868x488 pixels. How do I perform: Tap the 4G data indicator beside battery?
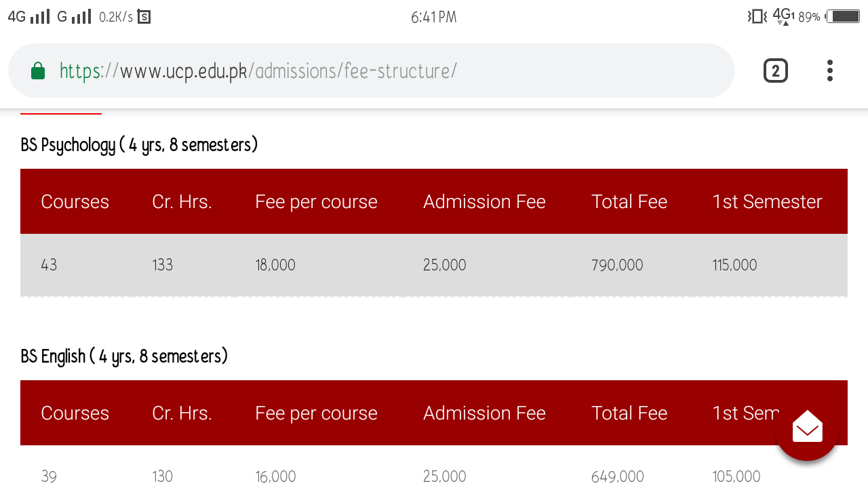coord(783,16)
